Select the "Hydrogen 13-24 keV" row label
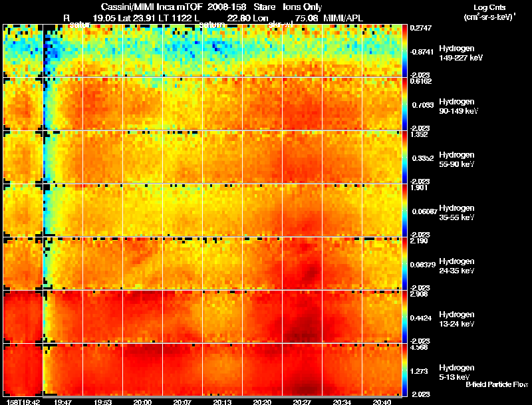 pyautogui.click(x=457, y=319)
